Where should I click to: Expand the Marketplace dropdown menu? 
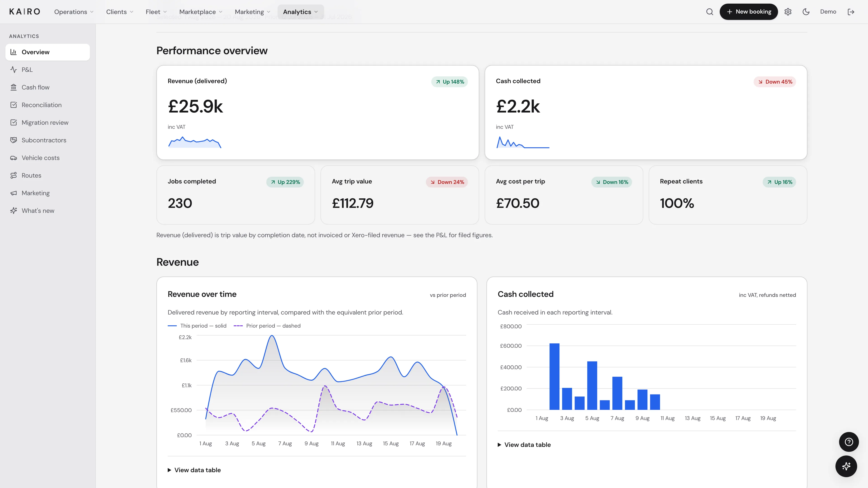[201, 12]
